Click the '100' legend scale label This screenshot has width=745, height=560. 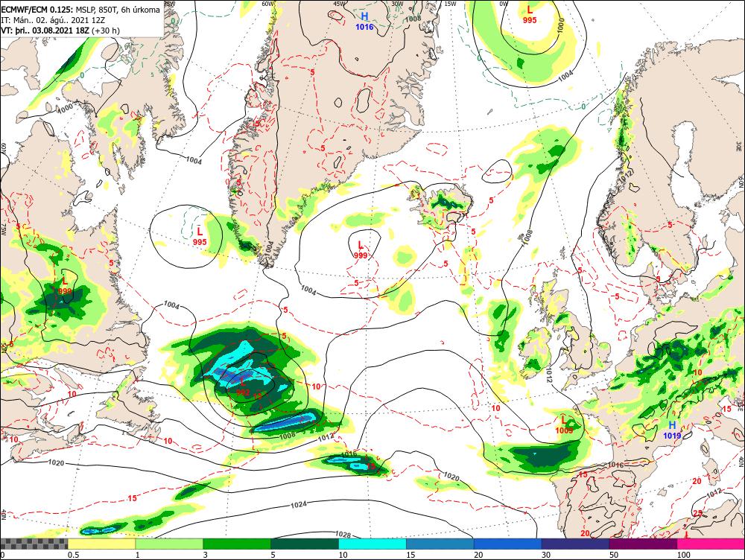[x=683, y=555]
